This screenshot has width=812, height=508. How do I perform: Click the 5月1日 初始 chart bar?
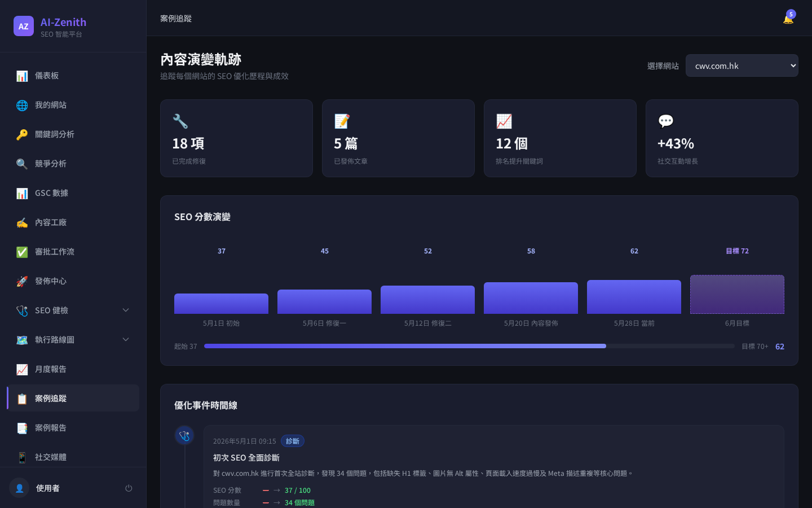[x=221, y=304]
